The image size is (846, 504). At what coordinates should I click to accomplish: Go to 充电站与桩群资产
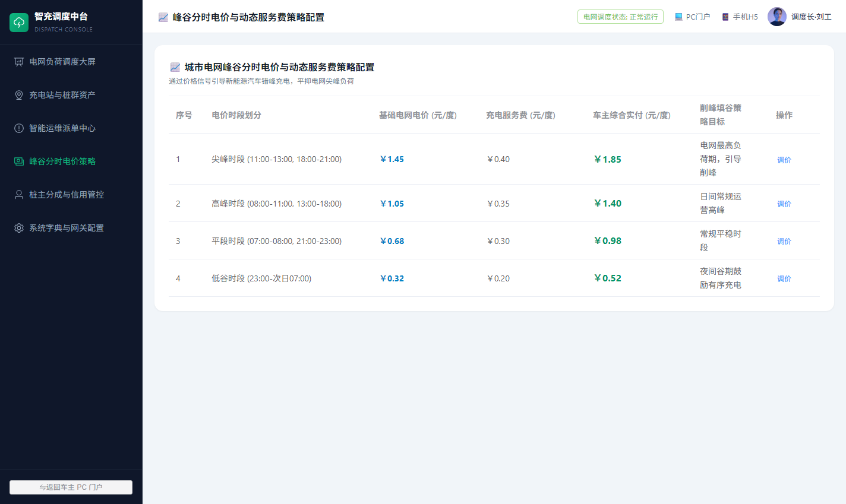coord(71,95)
